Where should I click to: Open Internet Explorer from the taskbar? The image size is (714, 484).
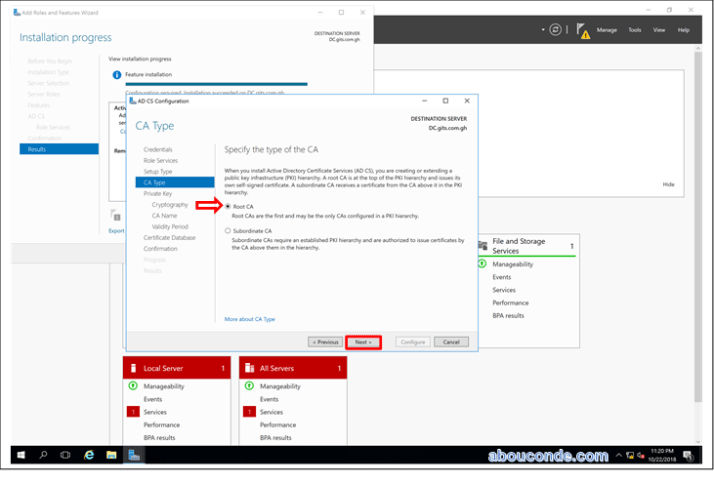[89, 455]
